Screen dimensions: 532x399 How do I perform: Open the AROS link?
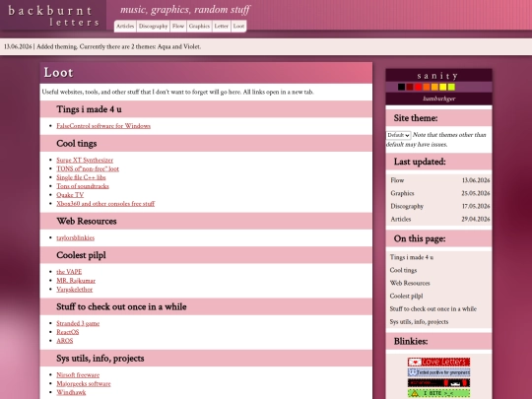64,341
